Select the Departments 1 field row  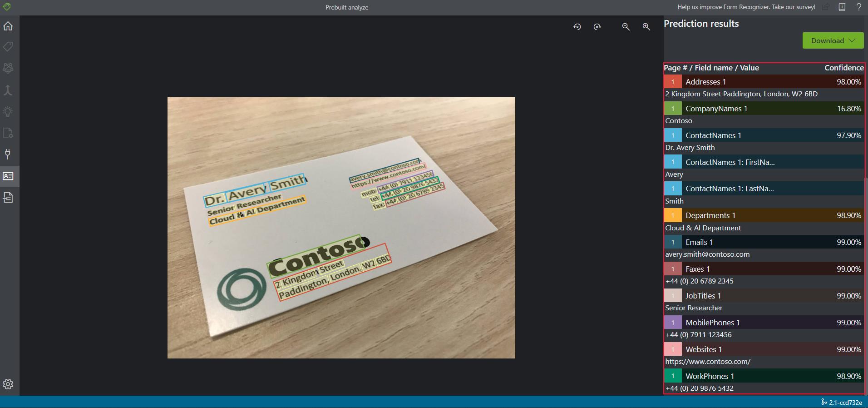[x=764, y=215]
